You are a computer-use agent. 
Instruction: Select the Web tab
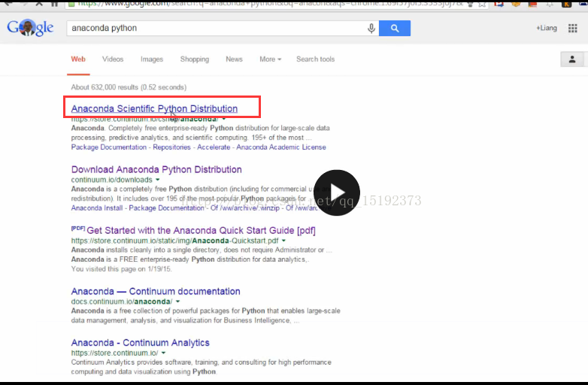[x=78, y=59]
